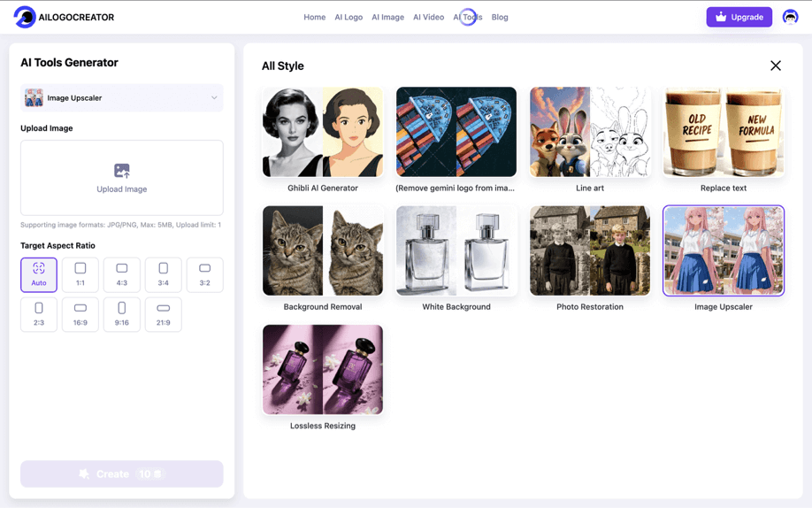Screen dimensions: 812x508
Task: Open the AI Video menu item
Action: click(x=428, y=17)
